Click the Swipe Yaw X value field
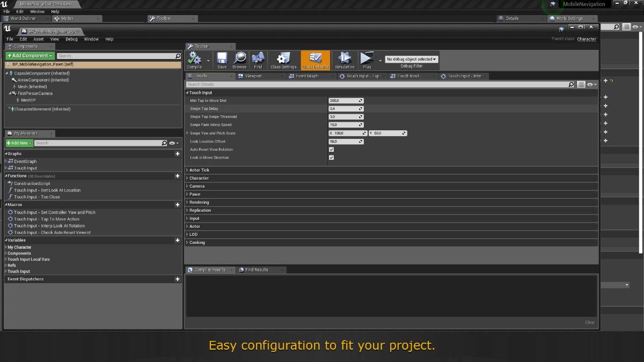The height and width of the screenshot is (362, 644). point(348,133)
